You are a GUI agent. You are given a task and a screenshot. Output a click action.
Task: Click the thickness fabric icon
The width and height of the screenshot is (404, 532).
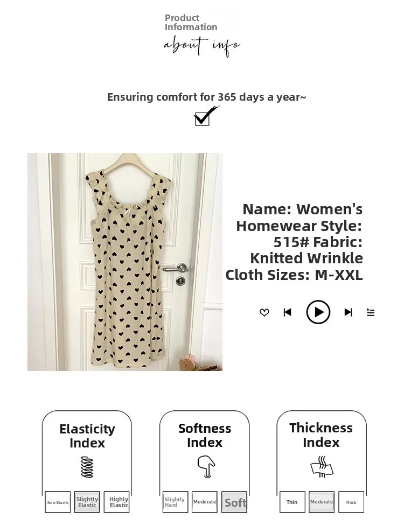pyautogui.click(x=322, y=467)
